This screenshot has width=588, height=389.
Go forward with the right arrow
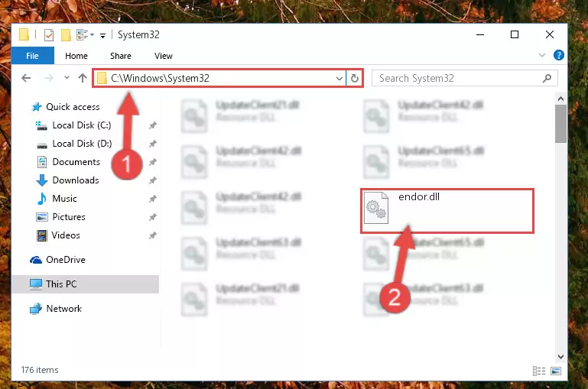pos(49,78)
